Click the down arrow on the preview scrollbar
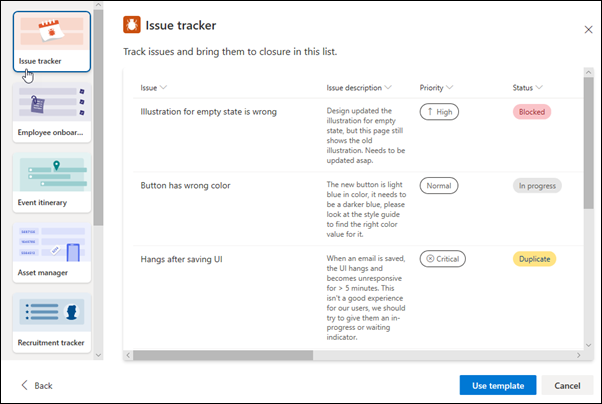 588,345
